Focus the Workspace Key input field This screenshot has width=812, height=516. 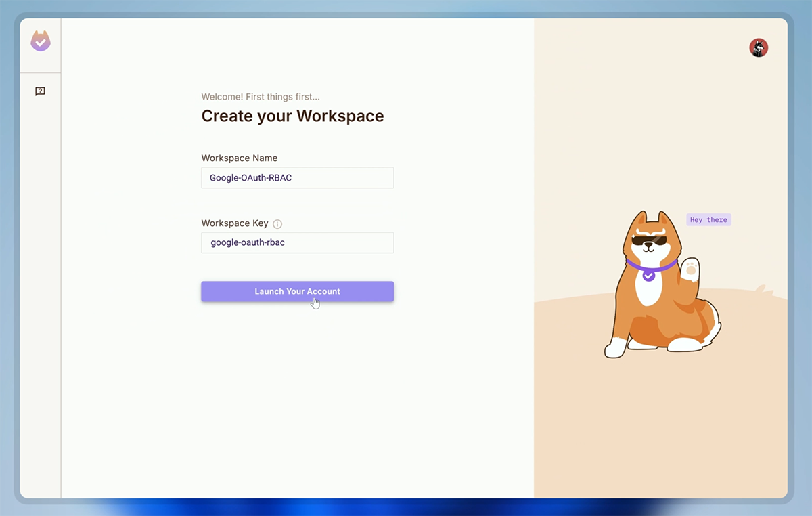(x=297, y=242)
